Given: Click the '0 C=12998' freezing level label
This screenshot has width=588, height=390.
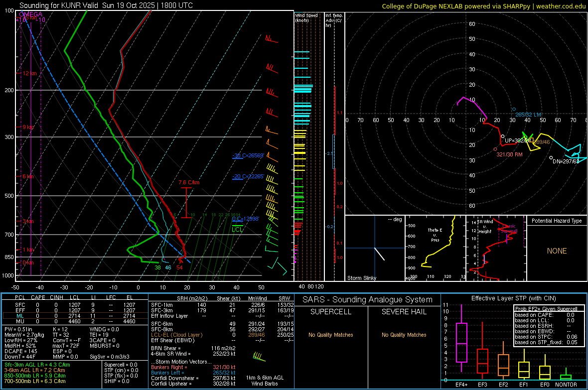Looking at the screenshot, I should tap(245, 219).
